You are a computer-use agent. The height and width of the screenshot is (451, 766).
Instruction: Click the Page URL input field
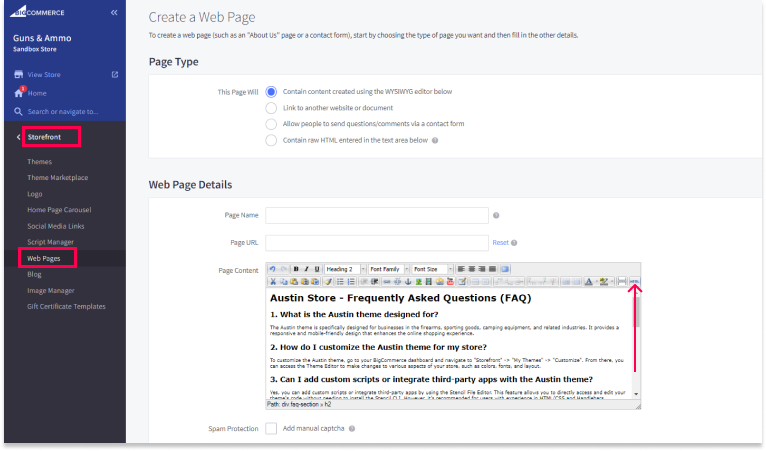(377, 243)
